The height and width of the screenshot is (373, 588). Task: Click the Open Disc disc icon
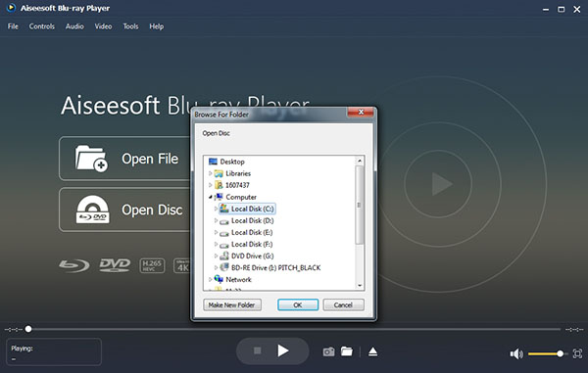click(93, 210)
